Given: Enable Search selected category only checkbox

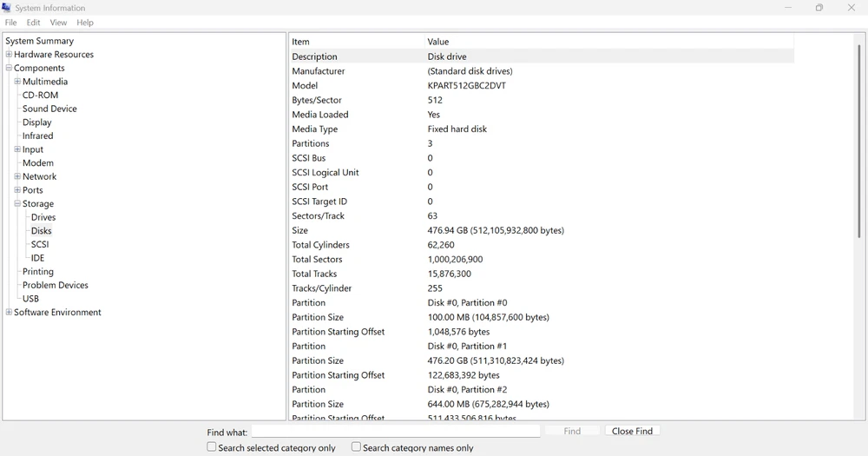Looking at the screenshot, I should coord(212,447).
